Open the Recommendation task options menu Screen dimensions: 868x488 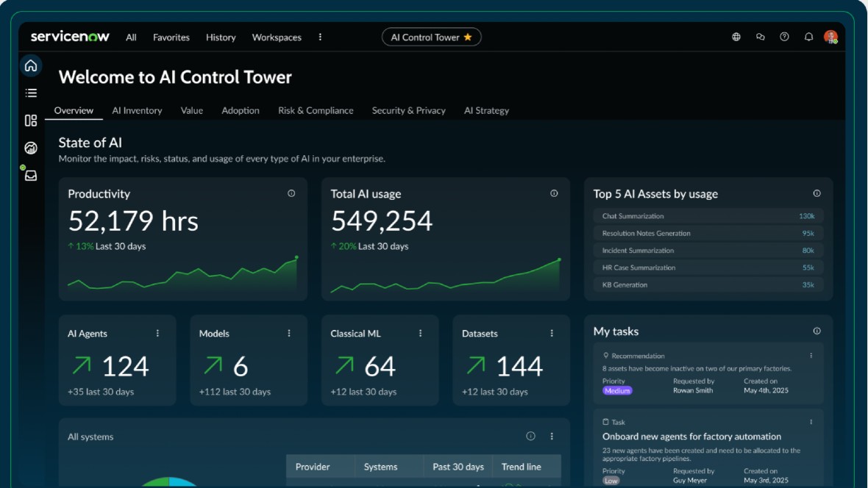coord(811,356)
